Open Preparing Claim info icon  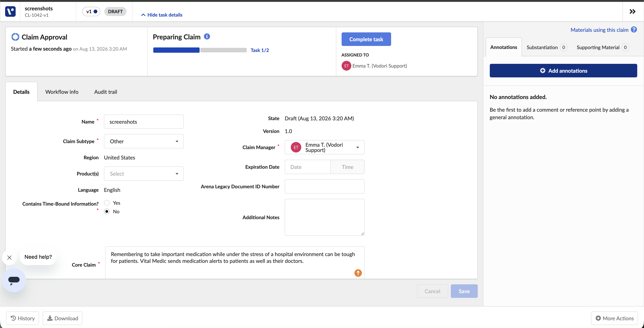pos(207,37)
